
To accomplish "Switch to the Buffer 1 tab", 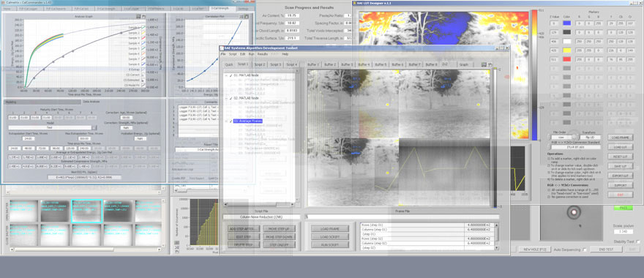I will coord(314,64).
